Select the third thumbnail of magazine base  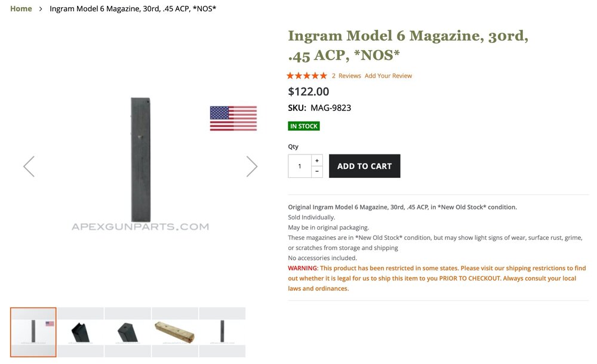click(128, 332)
